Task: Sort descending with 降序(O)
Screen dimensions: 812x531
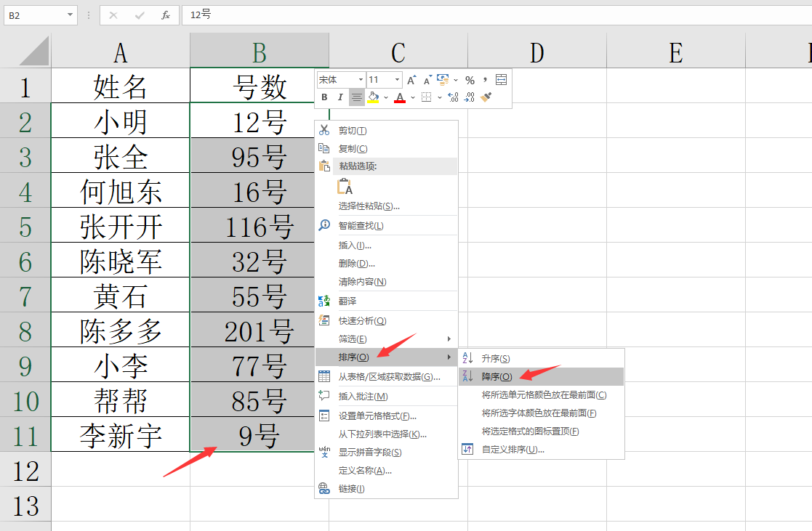Action: [541, 377]
